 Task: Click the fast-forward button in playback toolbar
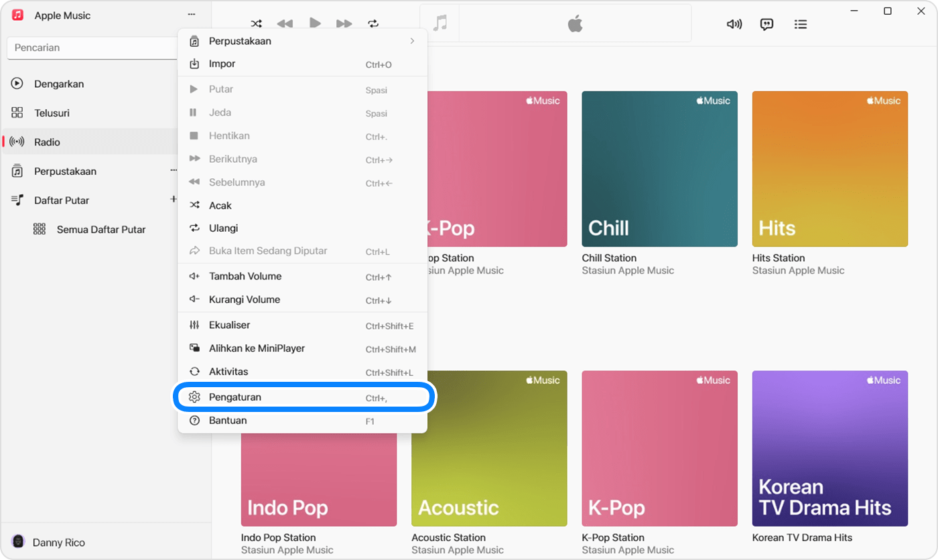(344, 23)
